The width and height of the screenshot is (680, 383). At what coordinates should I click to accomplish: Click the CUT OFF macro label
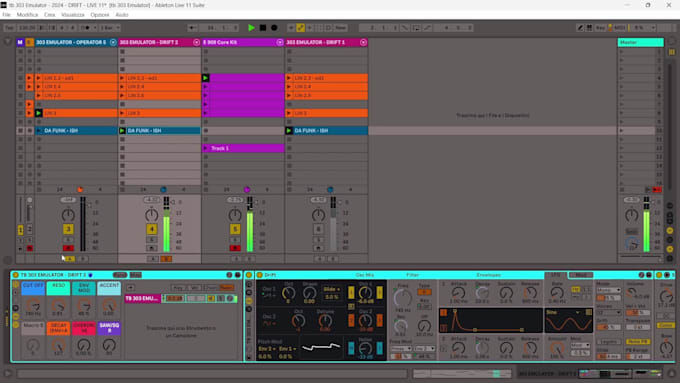point(33,288)
